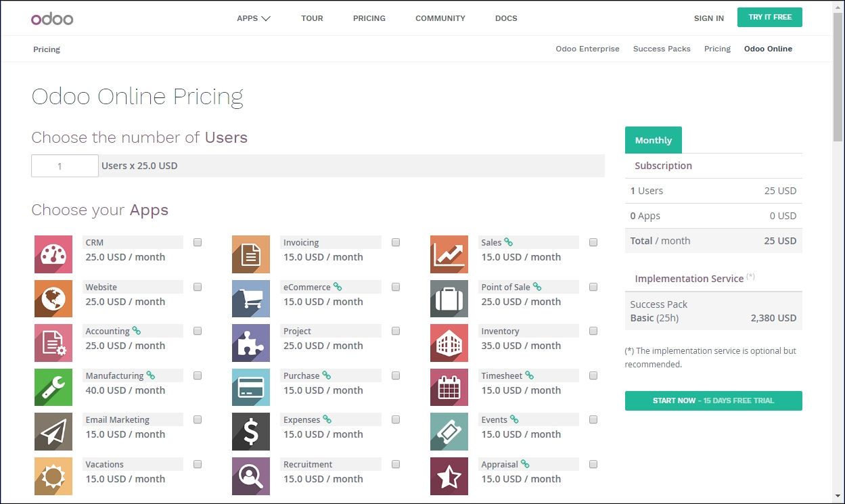Viewport: 845px width, 504px height.
Task: Click link icon next to eCommerce
Action: point(338,287)
